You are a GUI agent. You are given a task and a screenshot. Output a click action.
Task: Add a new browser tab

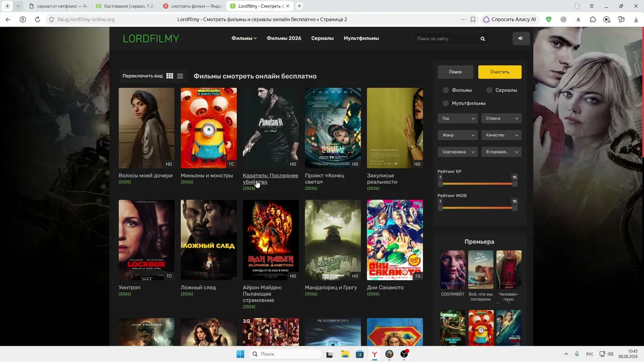[299, 6]
